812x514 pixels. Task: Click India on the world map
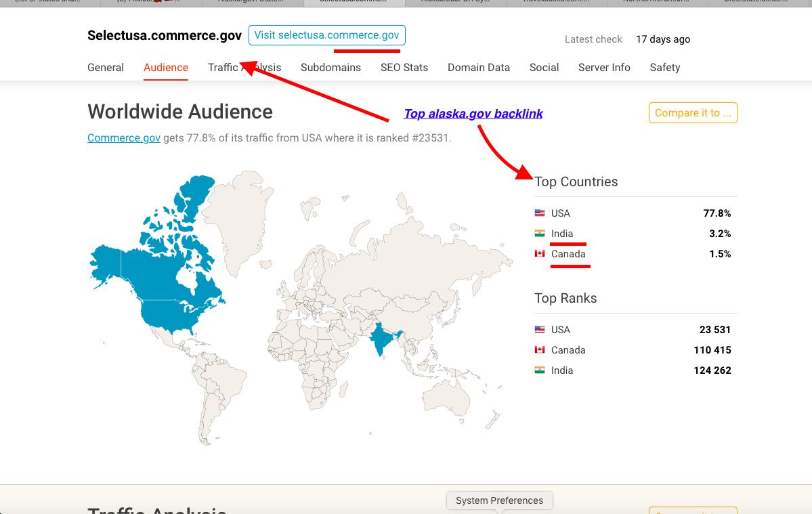(382, 339)
